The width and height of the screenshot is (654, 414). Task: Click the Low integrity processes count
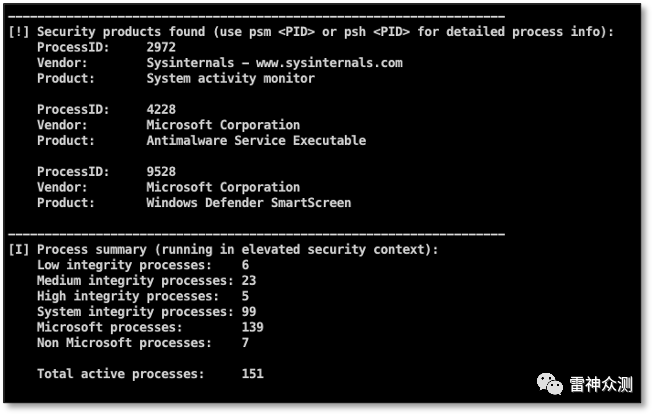pos(245,265)
